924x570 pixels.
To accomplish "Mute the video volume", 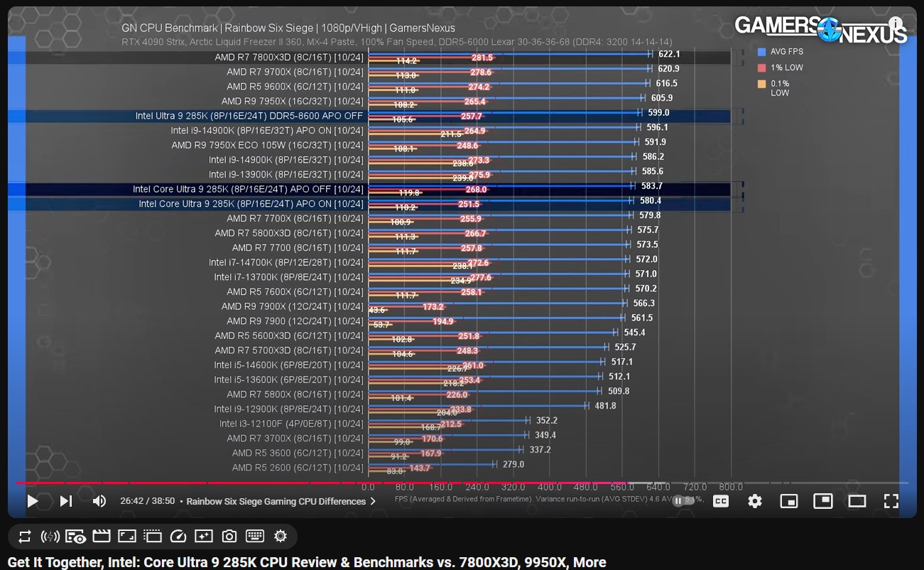I will pyautogui.click(x=99, y=501).
